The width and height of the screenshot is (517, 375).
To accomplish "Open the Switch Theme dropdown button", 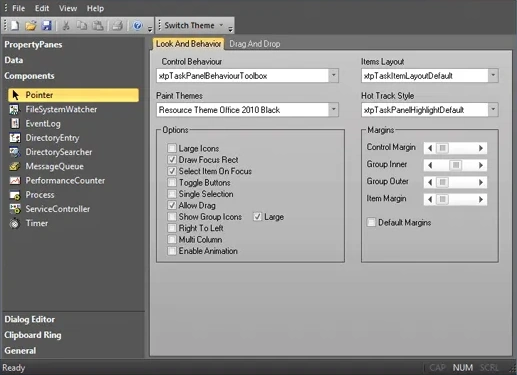I will 194,25.
